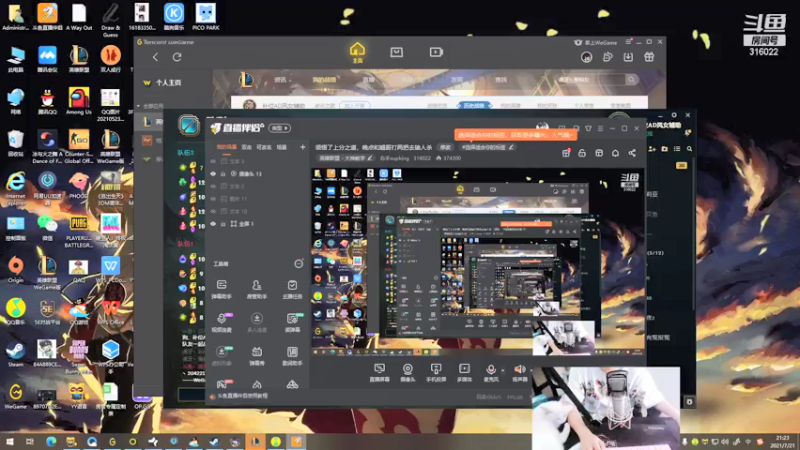Toggle visibility of source 文本 2
Viewport: 800px width, 450px height.
213,186
